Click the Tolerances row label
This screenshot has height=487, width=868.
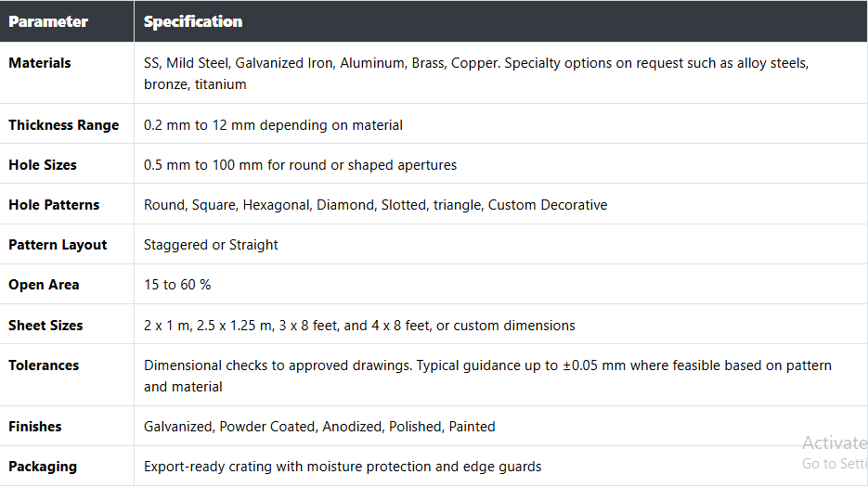[x=44, y=365]
